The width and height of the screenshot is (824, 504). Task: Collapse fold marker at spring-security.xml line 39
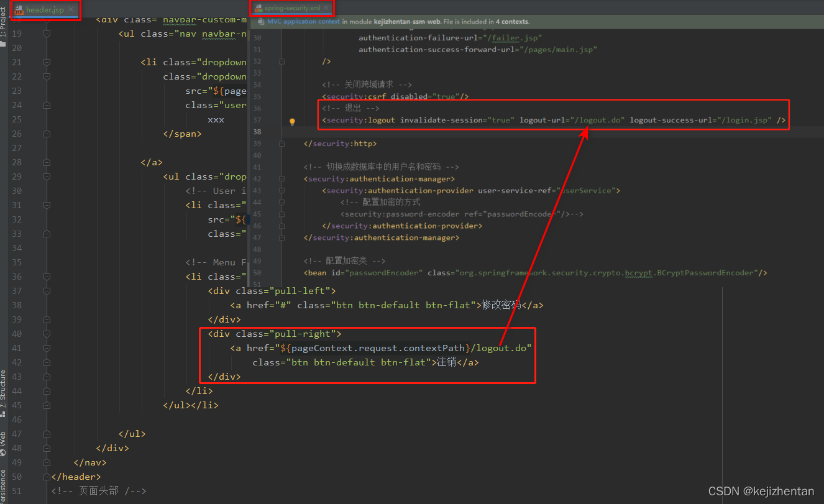(282, 144)
